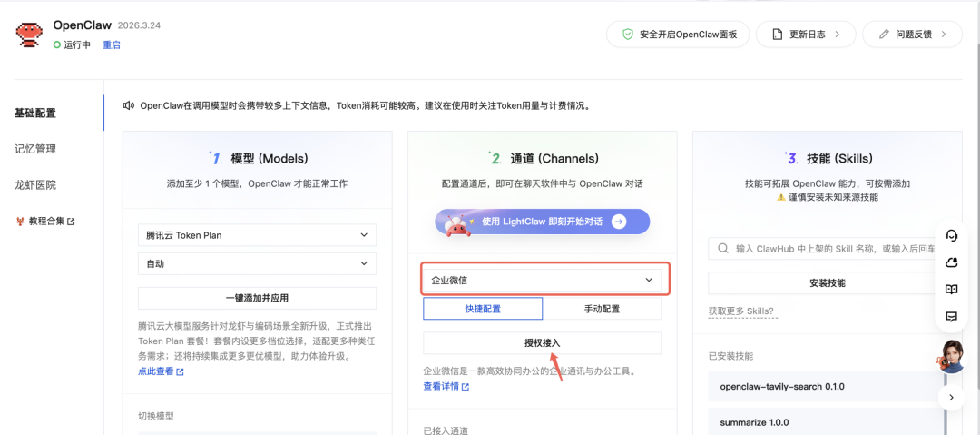Click the 已安装技能 section label
980x435 pixels.
[x=730, y=356]
